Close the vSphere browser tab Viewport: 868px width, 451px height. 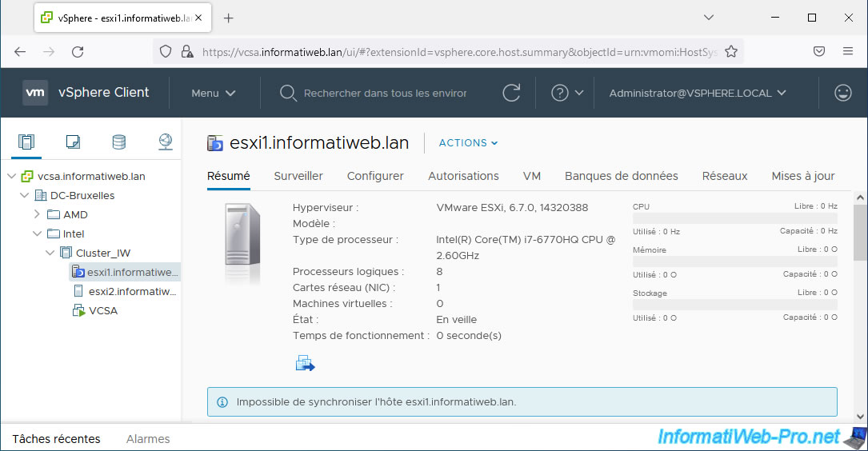point(198,18)
